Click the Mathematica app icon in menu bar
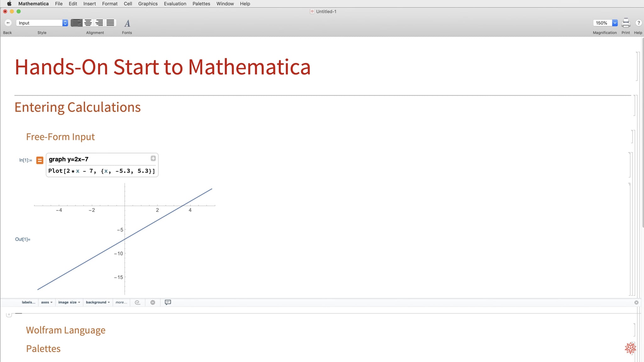Screen dimensions: 644x362 click(x=33, y=3)
